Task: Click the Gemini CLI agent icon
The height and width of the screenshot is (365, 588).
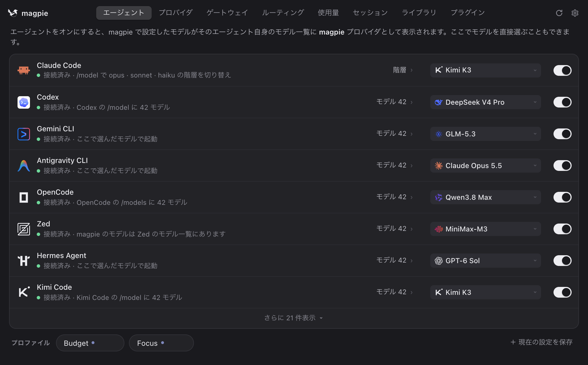Action: click(24, 134)
